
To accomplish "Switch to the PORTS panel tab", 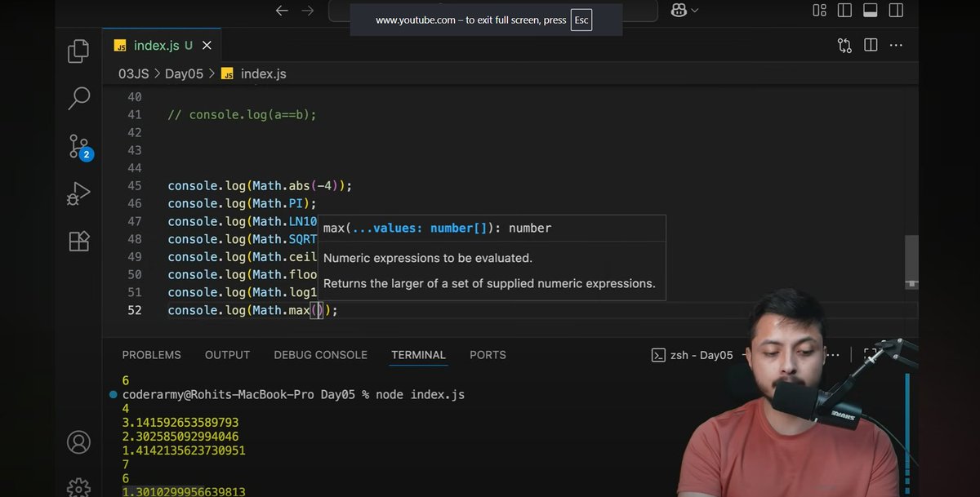I will (x=488, y=355).
